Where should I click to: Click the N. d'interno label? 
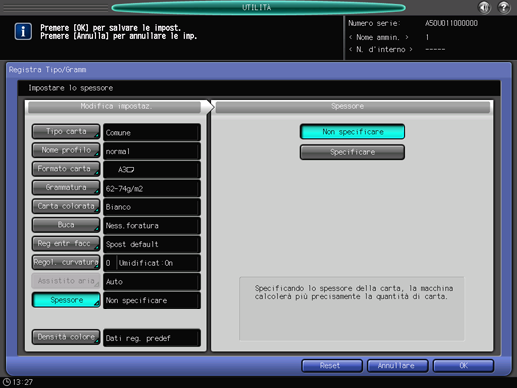380,49
